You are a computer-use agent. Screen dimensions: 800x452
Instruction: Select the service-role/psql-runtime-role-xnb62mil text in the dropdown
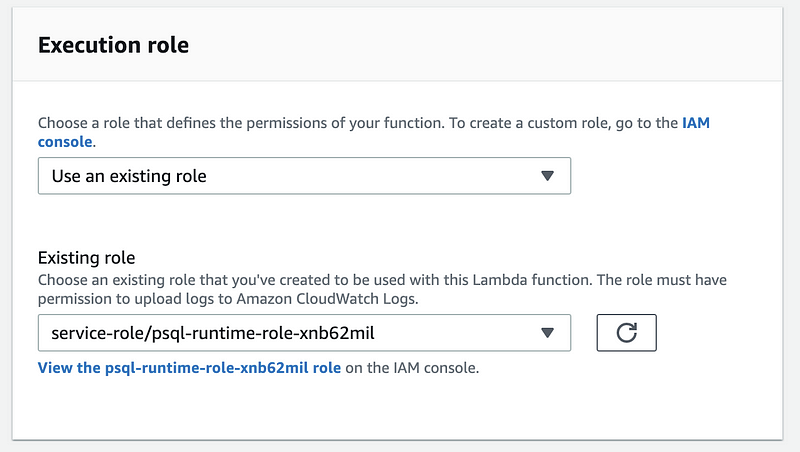coord(212,333)
